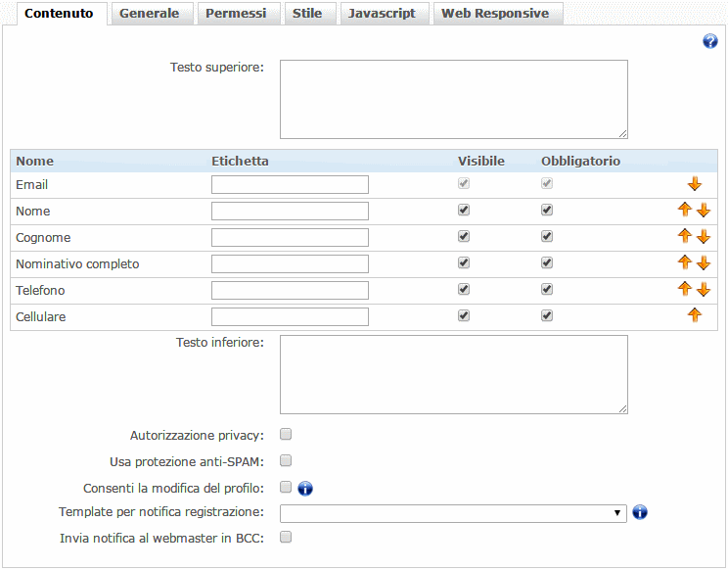This screenshot has width=728, height=569.
Task: Click Etichetta field for Telefono
Action: point(290,291)
